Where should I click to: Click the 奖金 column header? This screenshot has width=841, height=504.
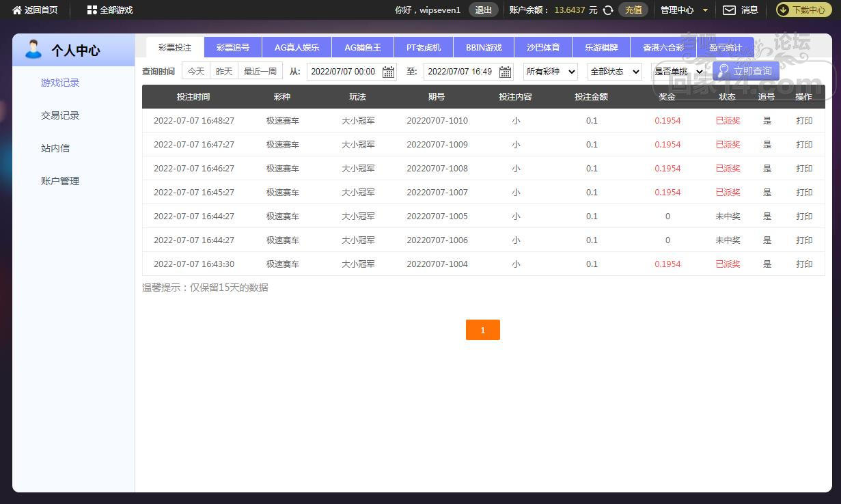(x=667, y=97)
